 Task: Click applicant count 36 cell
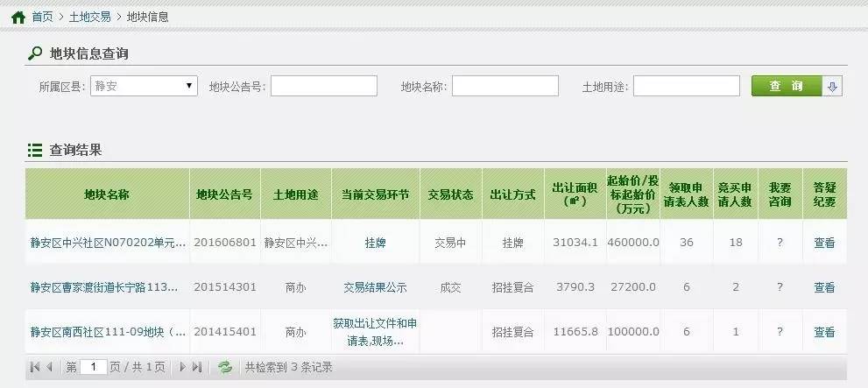click(687, 243)
